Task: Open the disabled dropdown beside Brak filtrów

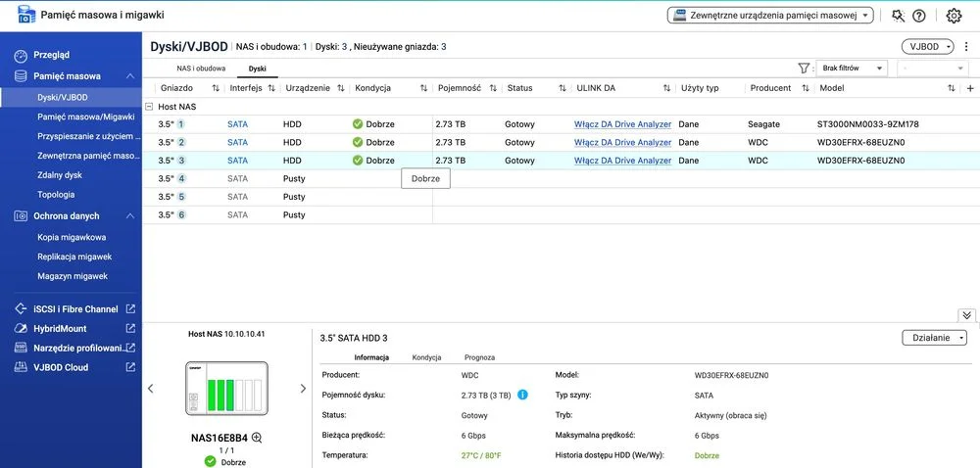Action: coord(933,68)
